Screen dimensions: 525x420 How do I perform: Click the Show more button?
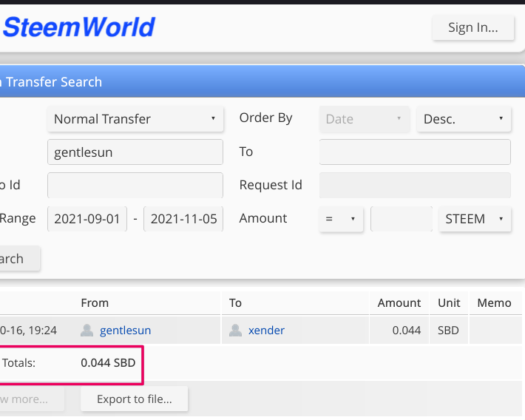coord(31,399)
